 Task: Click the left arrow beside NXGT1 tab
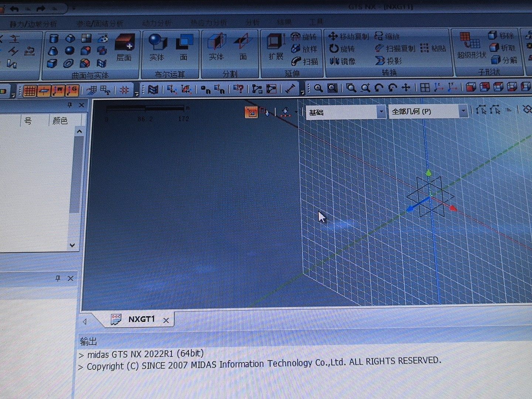pyautogui.click(x=85, y=321)
